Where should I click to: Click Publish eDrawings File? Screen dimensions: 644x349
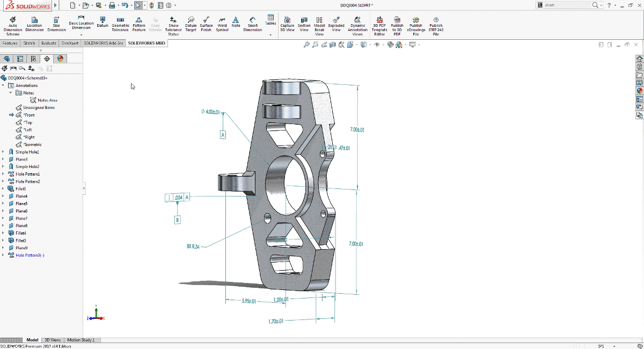pyautogui.click(x=416, y=25)
